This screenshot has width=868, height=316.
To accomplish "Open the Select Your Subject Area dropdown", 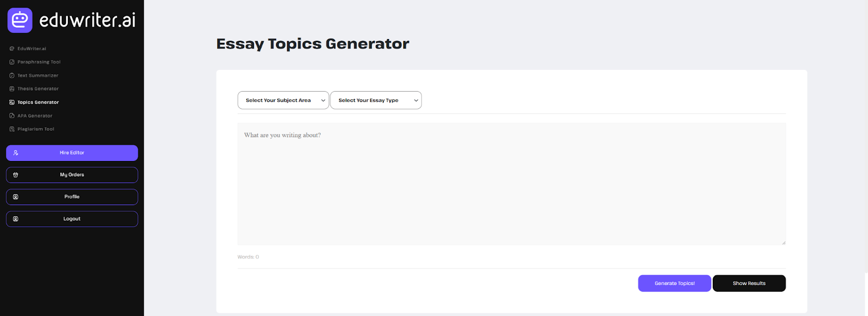I will click(283, 100).
